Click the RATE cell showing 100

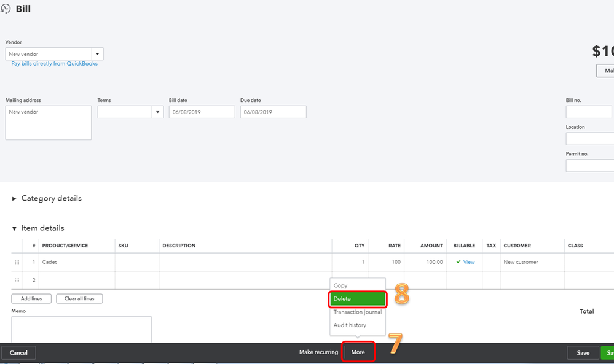[x=386, y=262]
